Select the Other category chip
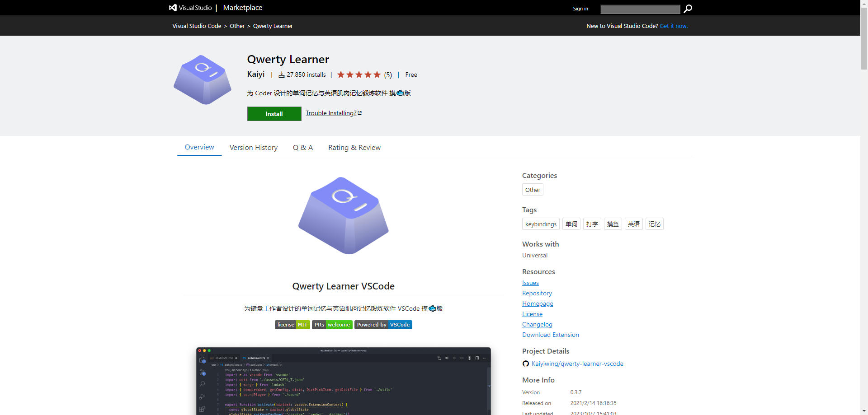The width and height of the screenshot is (868, 415). pos(533,190)
